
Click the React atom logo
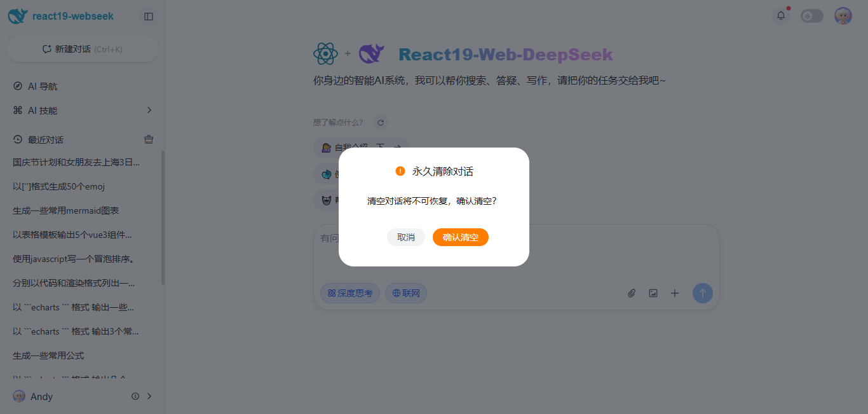pos(326,54)
